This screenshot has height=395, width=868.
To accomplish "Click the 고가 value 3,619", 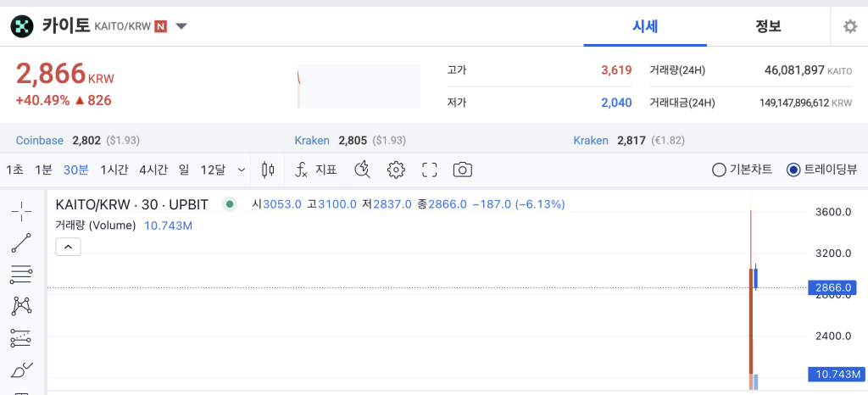I will [616, 70].
